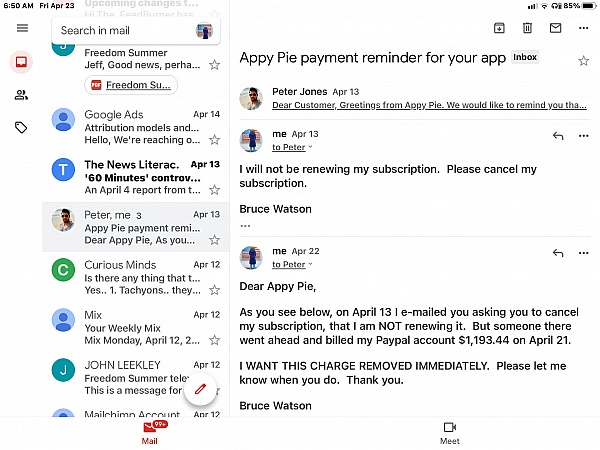Tap the account avatar in search bar

204,31
